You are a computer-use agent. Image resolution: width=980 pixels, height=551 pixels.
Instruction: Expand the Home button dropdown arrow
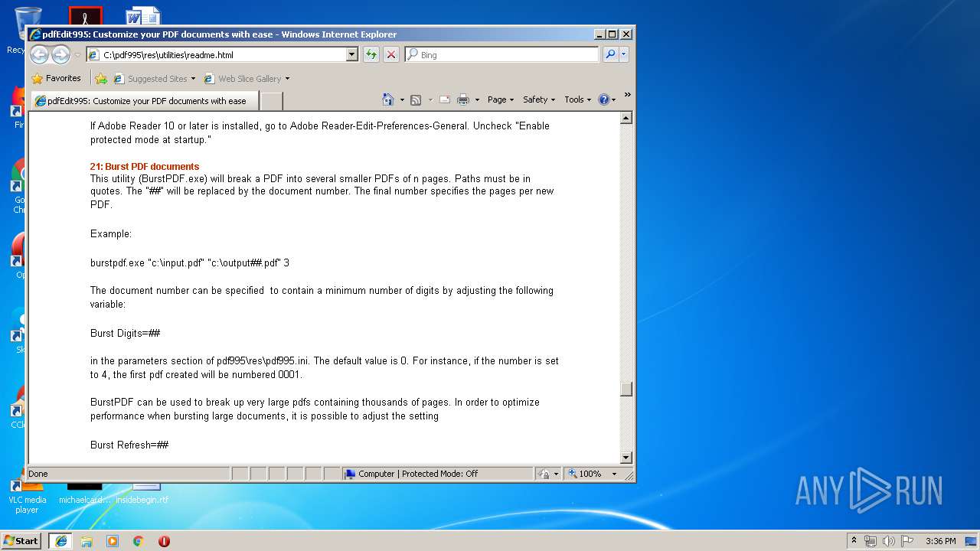(402, 99)
